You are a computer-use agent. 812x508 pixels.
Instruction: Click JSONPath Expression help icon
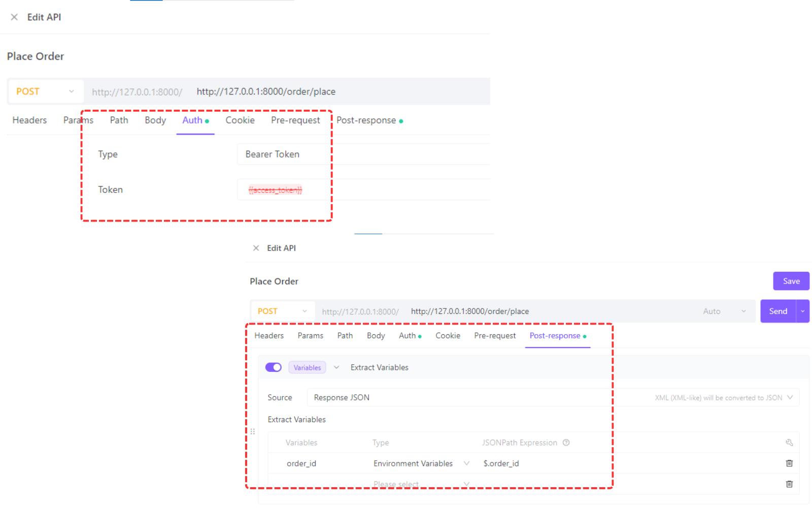coord(566,442)
